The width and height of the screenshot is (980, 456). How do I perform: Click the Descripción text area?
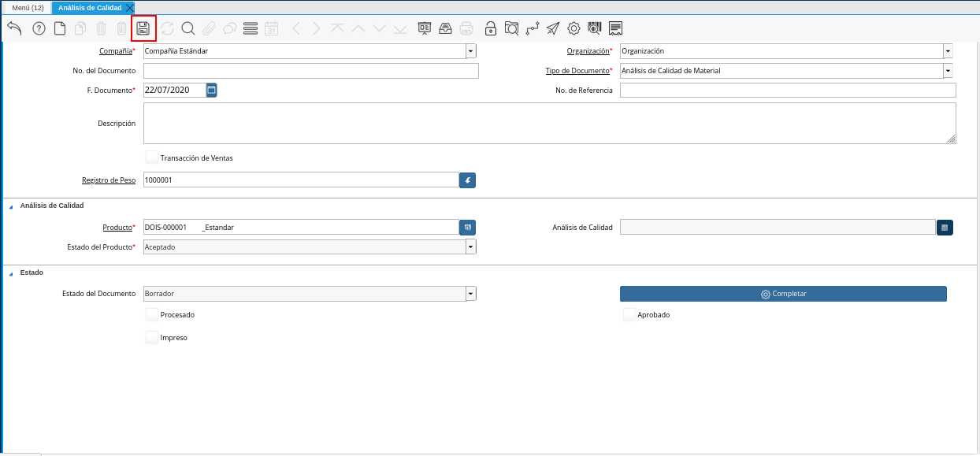550,123
